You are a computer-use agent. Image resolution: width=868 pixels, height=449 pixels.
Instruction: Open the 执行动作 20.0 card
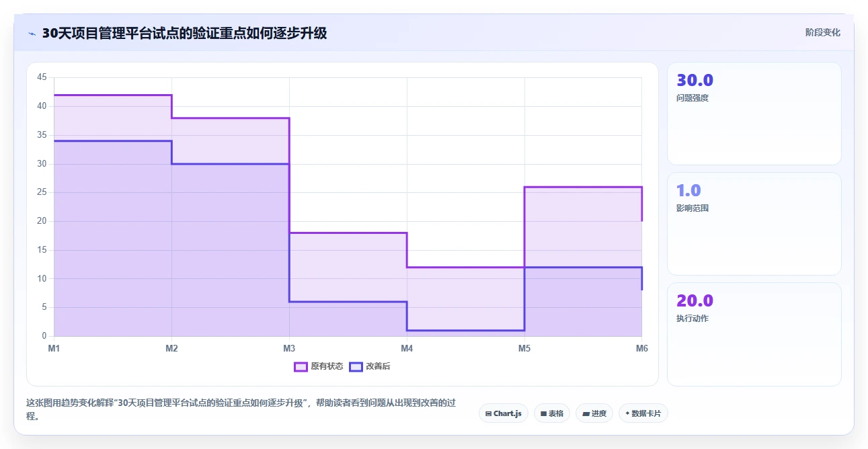(x=754, y=334)
